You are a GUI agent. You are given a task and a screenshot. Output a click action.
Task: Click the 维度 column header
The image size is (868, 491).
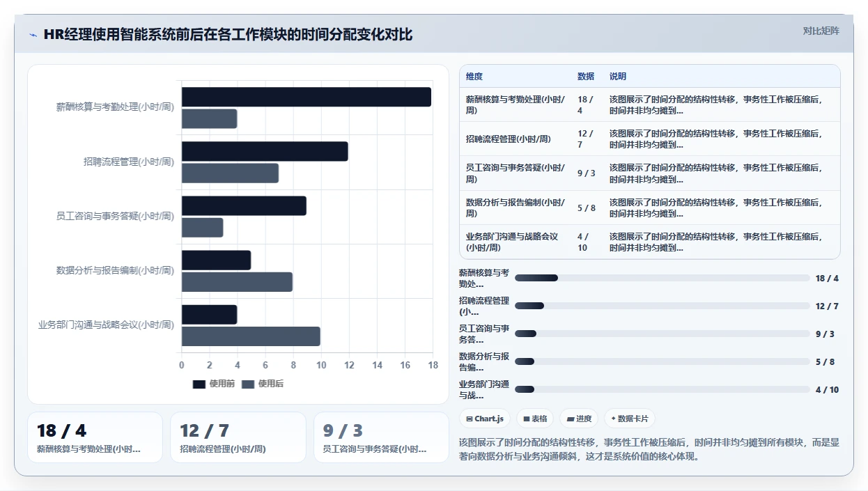coord(474,77)
